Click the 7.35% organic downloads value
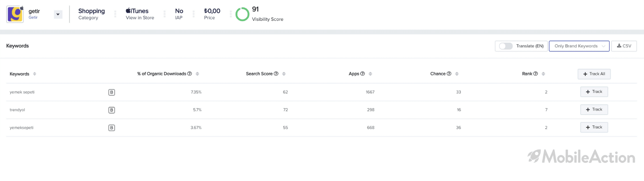Viewport: 644px width, 181px height. pos(196,92)
